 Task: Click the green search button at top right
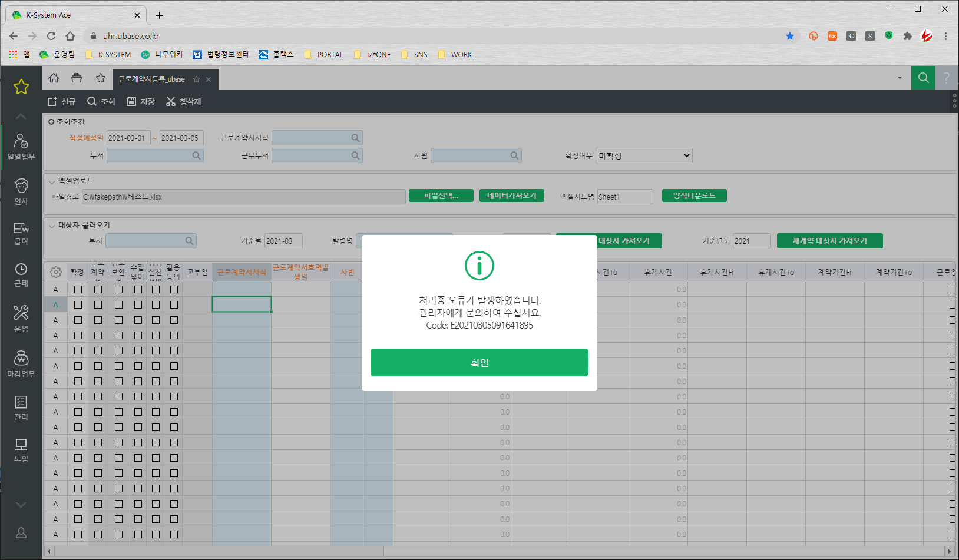pyautogui.click(x=923, y=78)
